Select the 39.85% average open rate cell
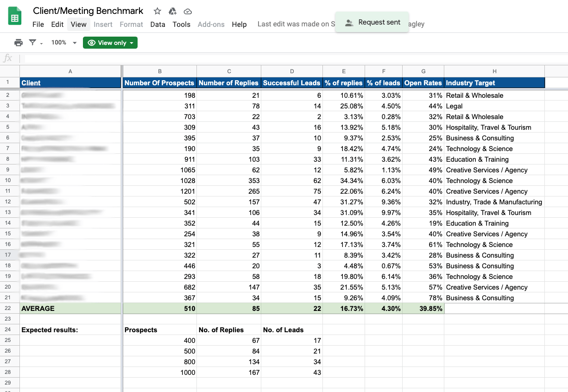The height and width of the screenshot is (392, 568). [x=423, y=309]
